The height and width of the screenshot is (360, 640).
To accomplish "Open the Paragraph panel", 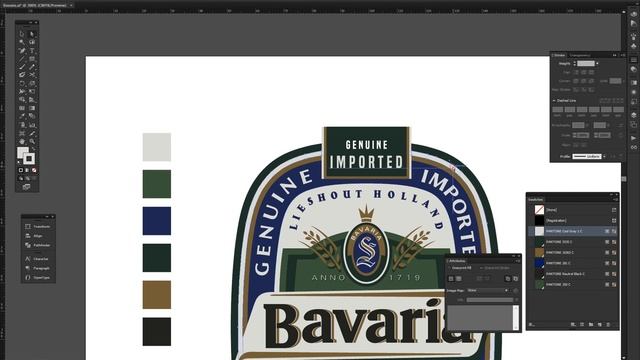I will [x=38, y=268].
